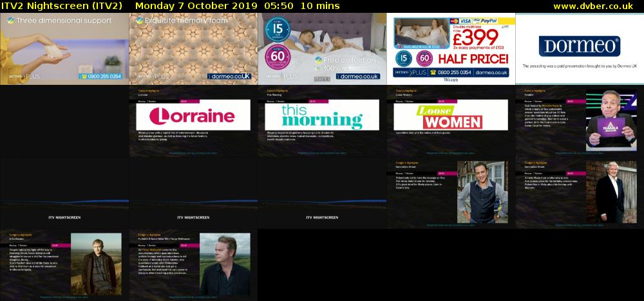Click the 10 mins duration text
Viewport: 644px width, 301px height.
click(x=320, y=6)
